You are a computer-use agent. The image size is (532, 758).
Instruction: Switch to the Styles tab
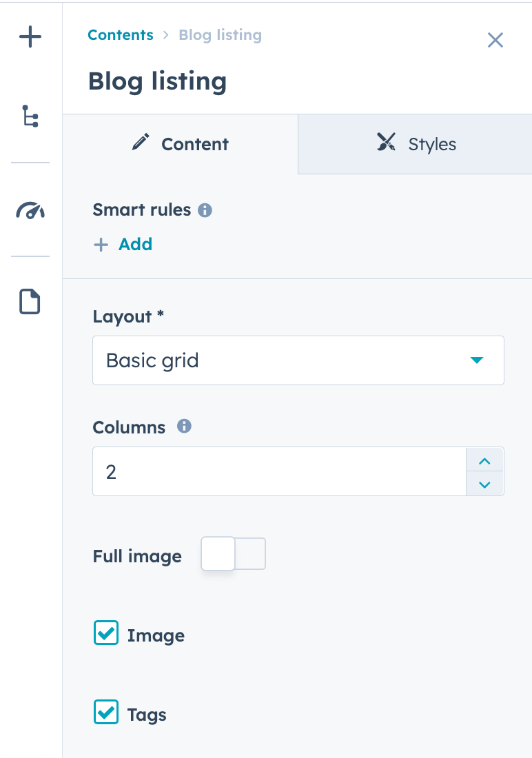click(x=415, y=144)
